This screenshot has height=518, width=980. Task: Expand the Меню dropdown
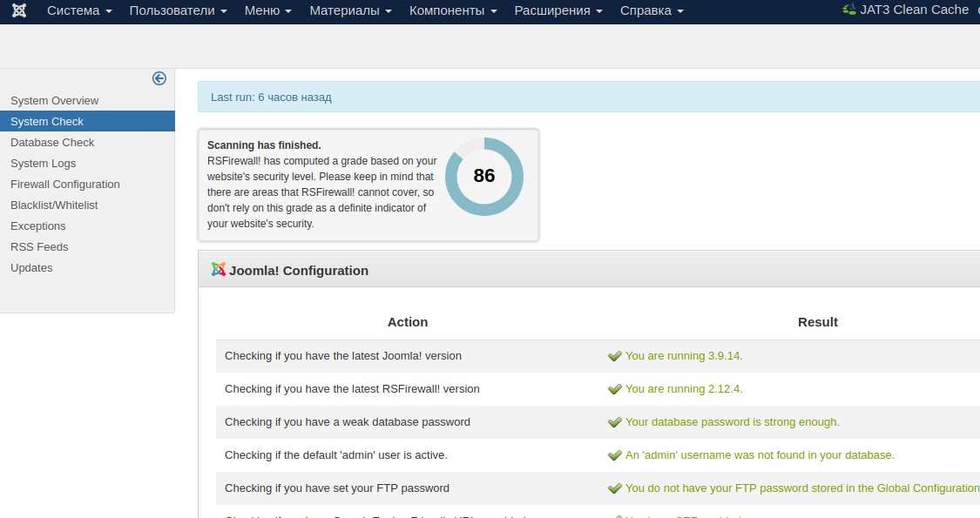(268, 10)
